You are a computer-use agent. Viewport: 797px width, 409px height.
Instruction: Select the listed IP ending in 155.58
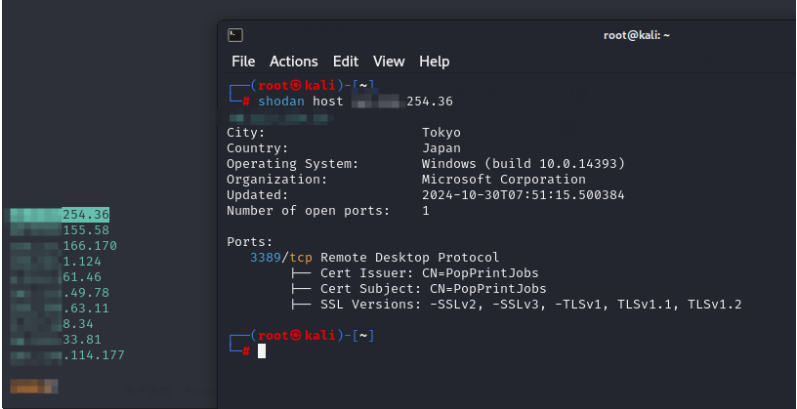60,230
